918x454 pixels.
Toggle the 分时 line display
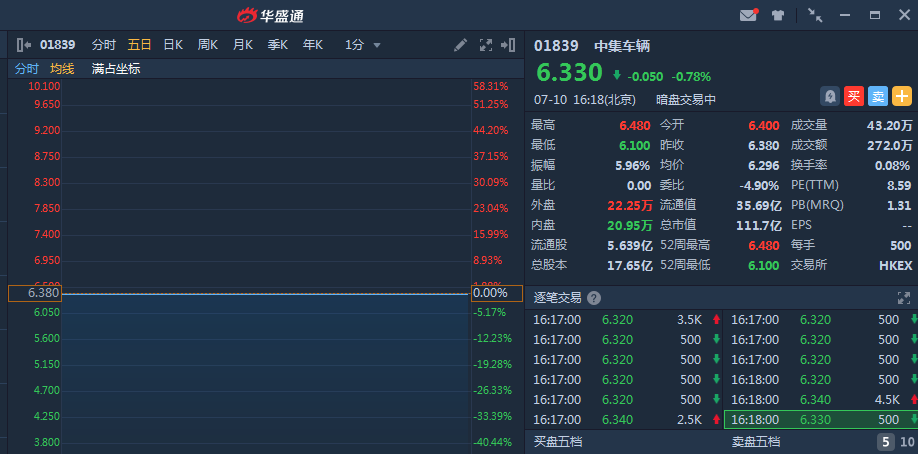pyautogui.click(x=26, y=69)
